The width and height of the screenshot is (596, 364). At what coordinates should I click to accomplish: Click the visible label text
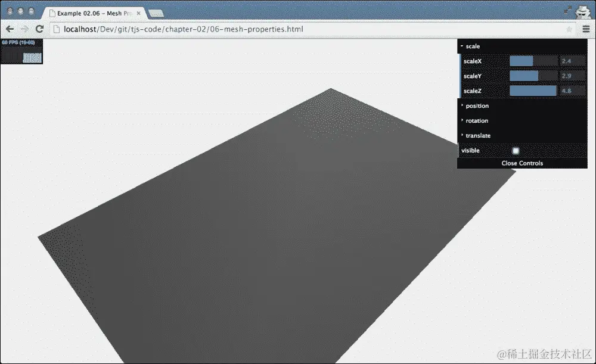(x=471, y=151)
